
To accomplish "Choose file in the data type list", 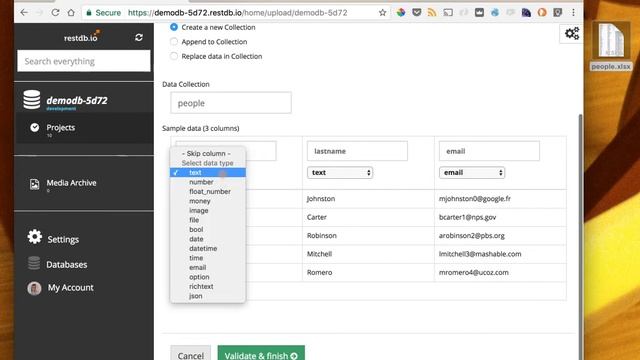I will tap(208, 220).
